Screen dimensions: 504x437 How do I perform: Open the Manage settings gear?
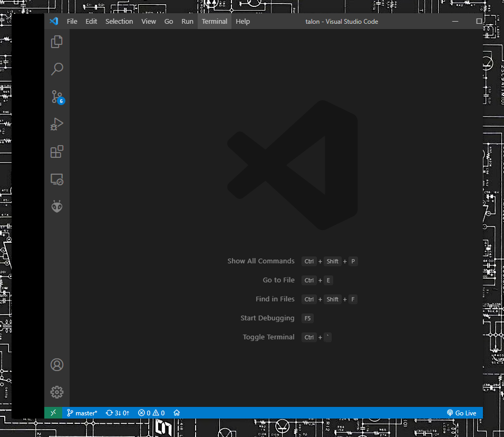(56, 392)
